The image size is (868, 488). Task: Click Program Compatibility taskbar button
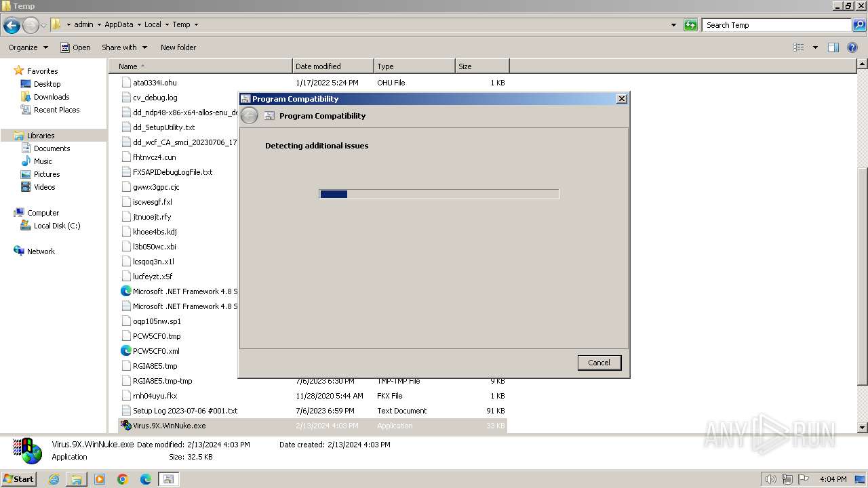point(168,479)
